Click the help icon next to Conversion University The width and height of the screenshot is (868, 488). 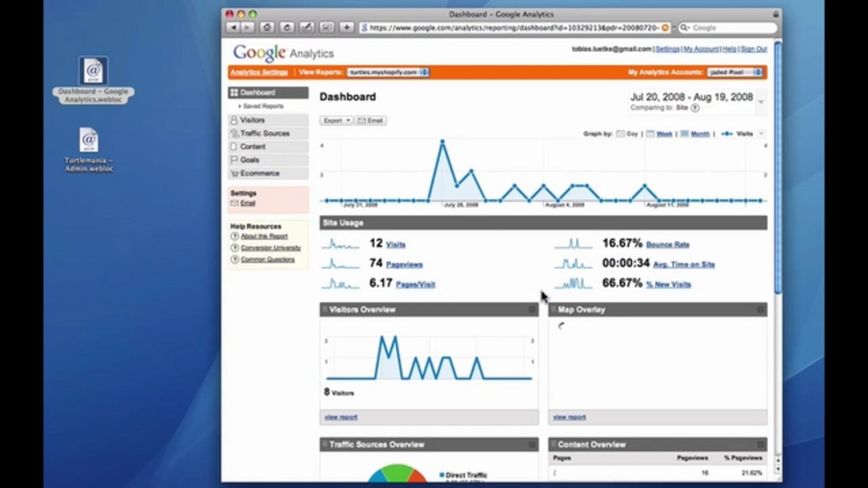(x=235, y=248)
